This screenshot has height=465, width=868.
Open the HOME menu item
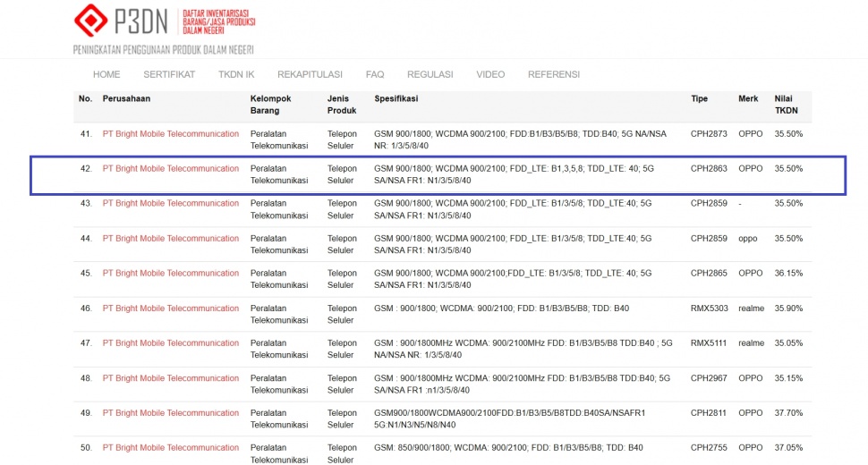(x=106, y=74)
